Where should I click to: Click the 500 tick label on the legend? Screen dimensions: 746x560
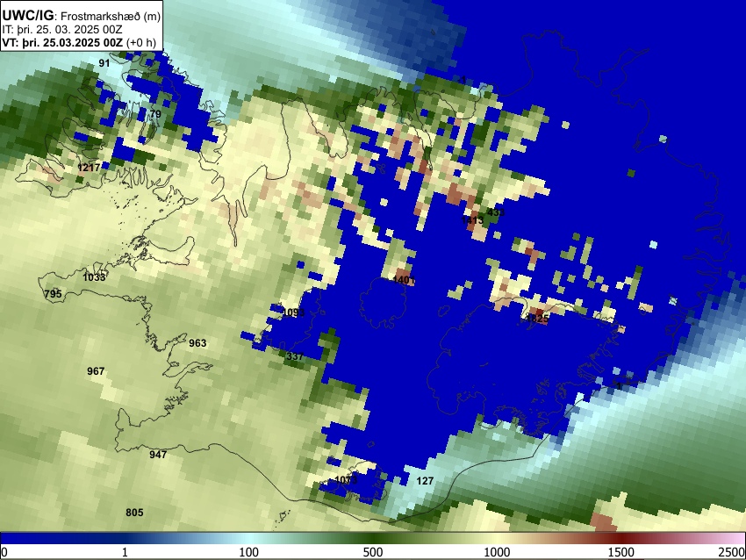[x=373, y=552]
